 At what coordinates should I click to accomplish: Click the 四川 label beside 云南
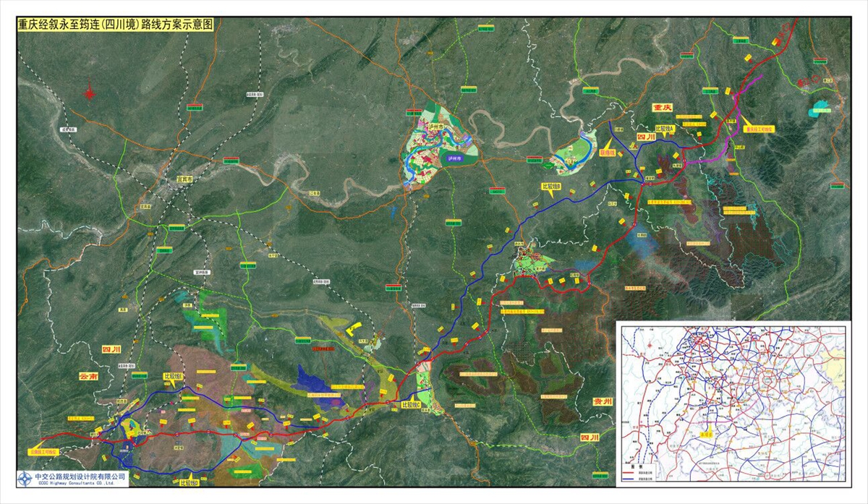coord(112,349)
